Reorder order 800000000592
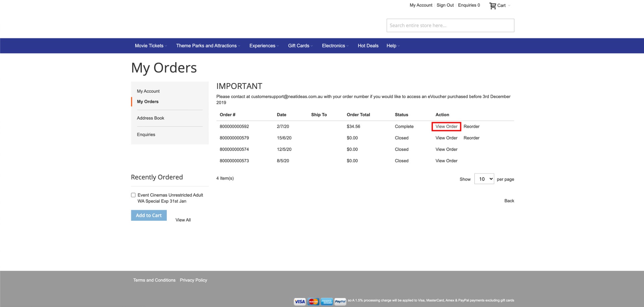Viewport: 644px width, 307px height. click(x=471, y=126)
